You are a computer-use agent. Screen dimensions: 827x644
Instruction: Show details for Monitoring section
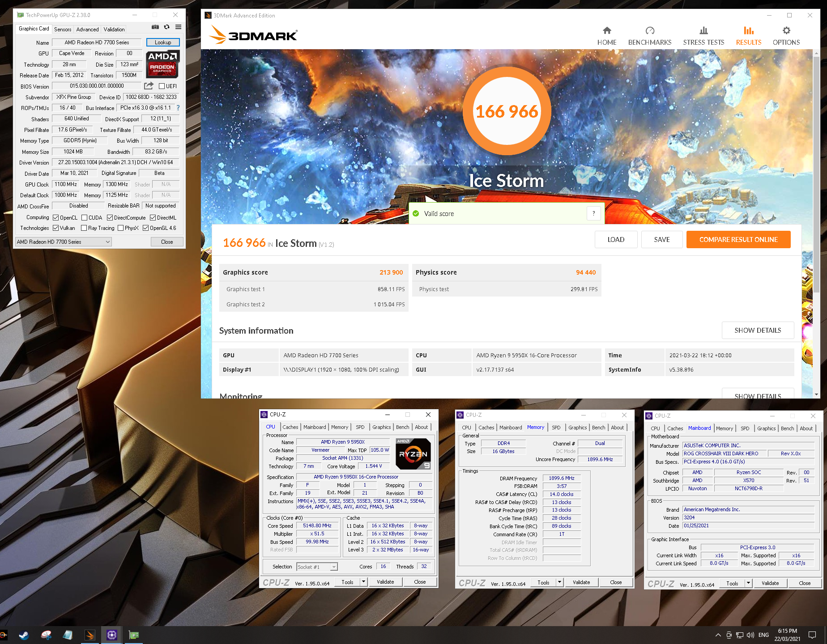[x=758, y=394]
